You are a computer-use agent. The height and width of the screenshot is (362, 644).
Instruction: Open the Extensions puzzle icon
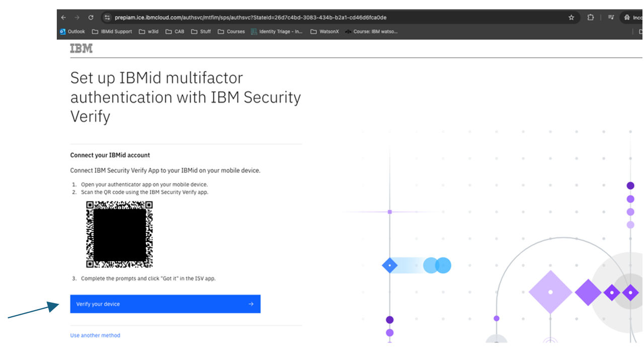pos(591,18)
